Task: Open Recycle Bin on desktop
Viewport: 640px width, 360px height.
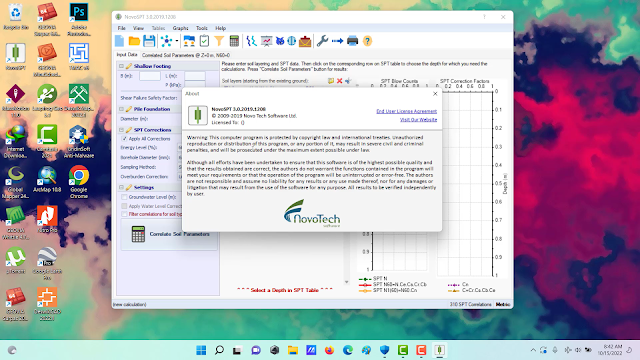Action: 16,17
